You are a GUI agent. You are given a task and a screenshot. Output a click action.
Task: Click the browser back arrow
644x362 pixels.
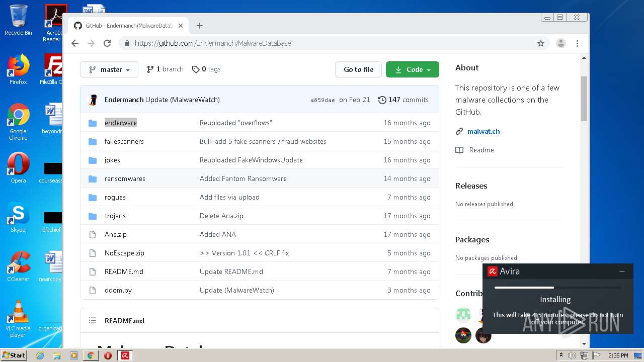75,43
